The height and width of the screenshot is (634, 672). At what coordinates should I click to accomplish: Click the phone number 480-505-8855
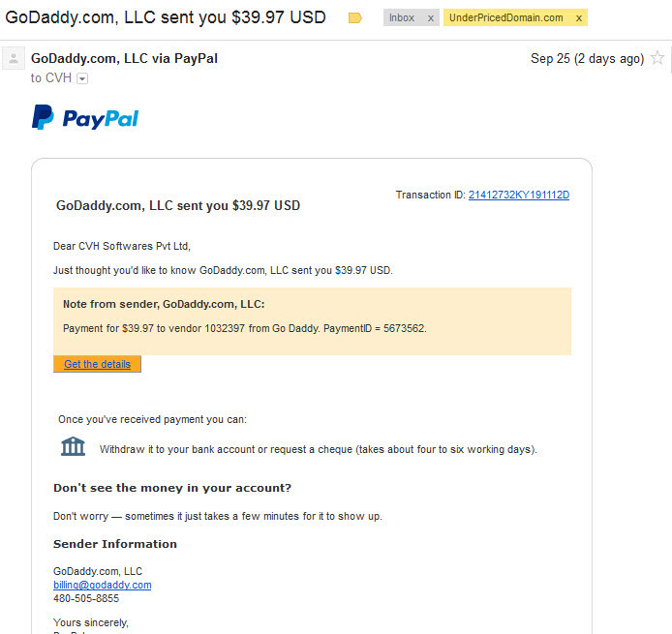tap(86, 598)
